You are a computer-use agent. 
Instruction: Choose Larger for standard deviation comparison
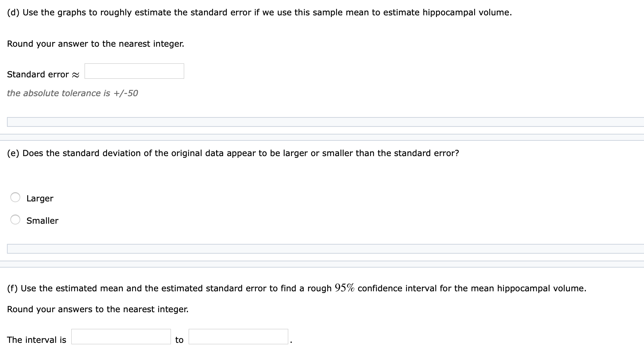pyautogui.click(x=15, y=198)
